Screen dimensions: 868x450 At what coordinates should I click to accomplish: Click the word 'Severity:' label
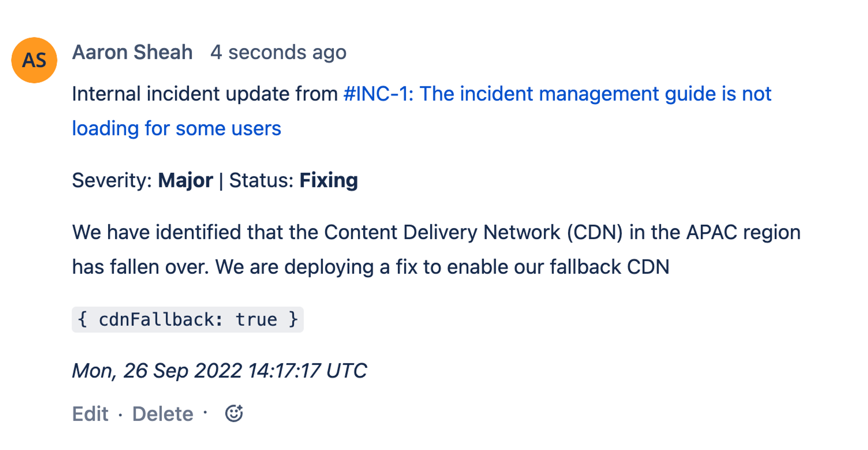point(112,180)
